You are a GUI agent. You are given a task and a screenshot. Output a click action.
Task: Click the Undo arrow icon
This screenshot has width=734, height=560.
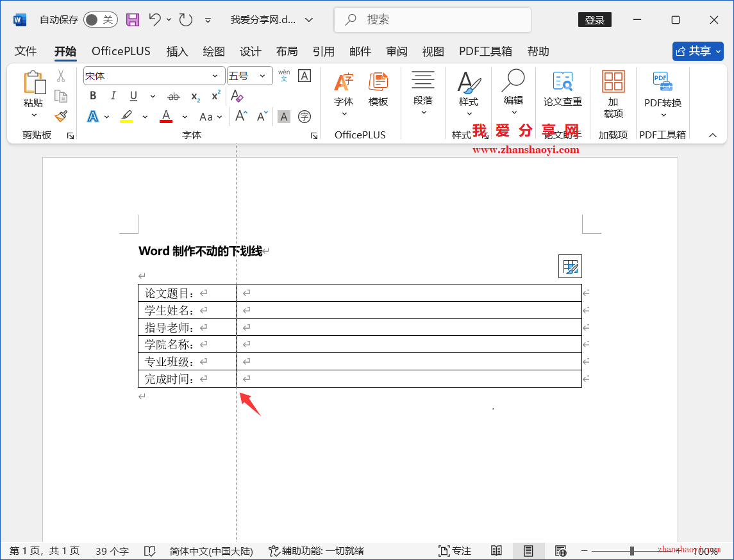[155, 20]
